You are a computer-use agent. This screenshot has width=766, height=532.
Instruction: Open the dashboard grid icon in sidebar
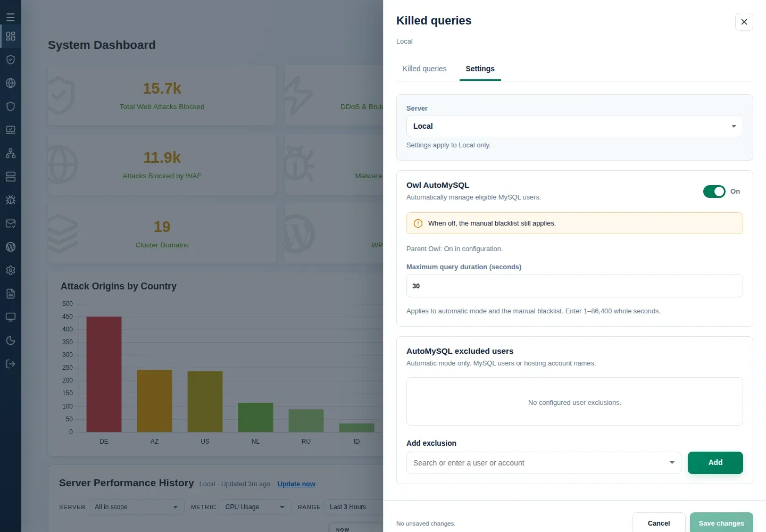[x=10, y=36]
